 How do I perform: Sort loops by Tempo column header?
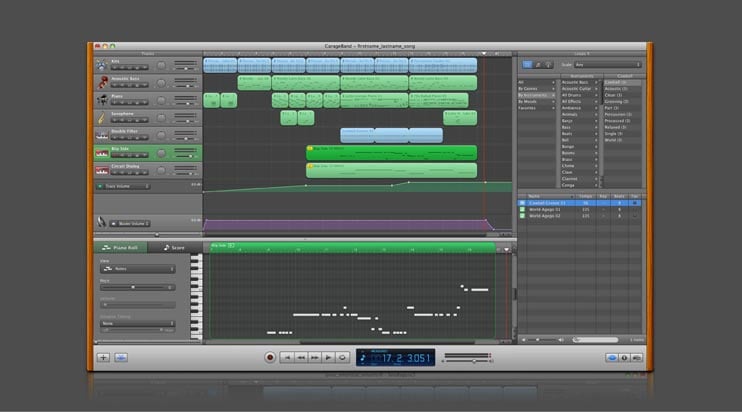click(x=586, y=196)
